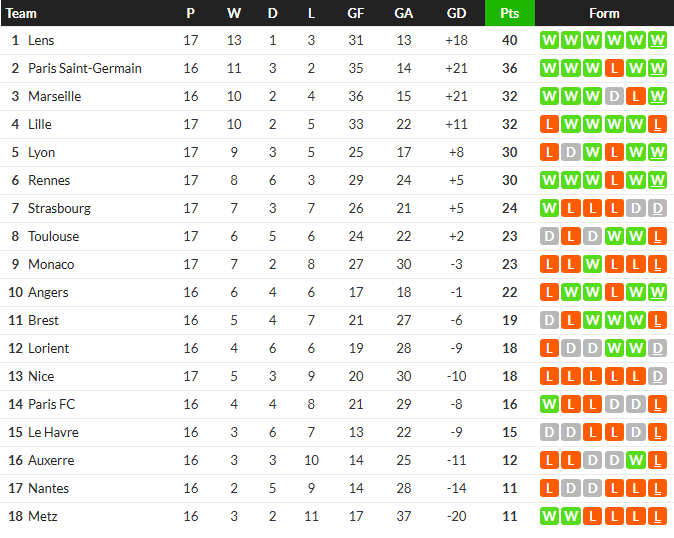Image resolution: width=674 pixels, height=538 pixels.
Task: Click the Team column header
Action: pos(21,13)
